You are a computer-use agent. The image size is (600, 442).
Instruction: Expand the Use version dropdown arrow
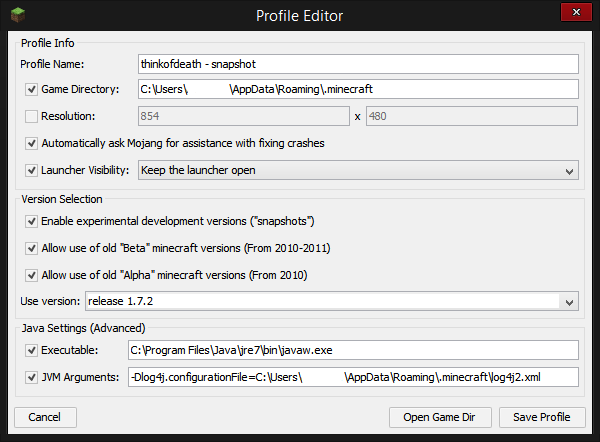pyautogui.click(x=569, y=301)
